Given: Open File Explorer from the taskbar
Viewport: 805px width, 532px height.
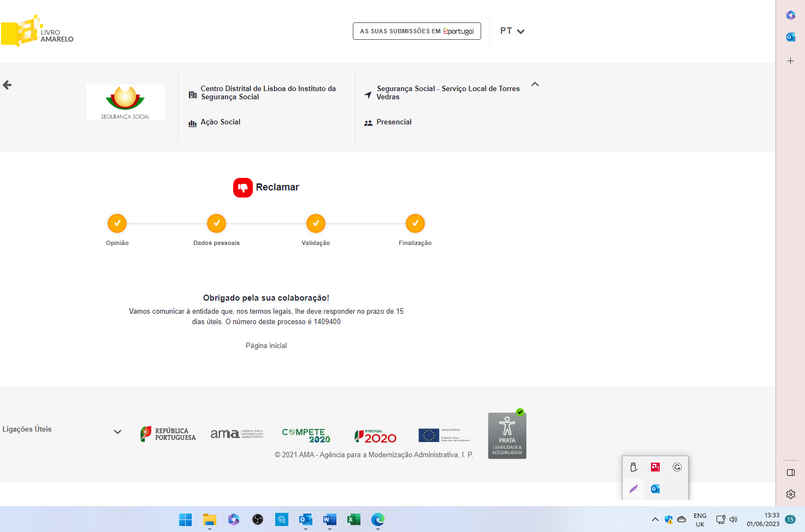Looking at the screenshot, I should coord(210,519).
